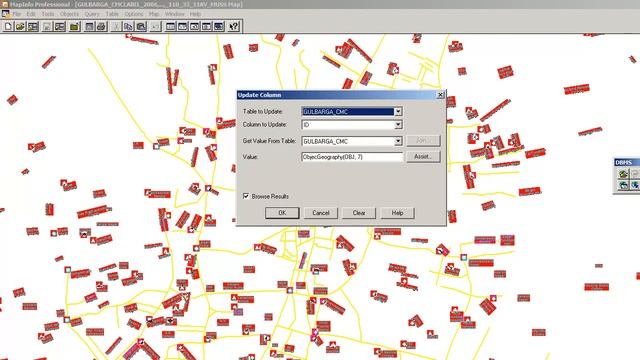This screenshot has height=360, width=640.
Task: Click the DBMS toolbar title
Action: [x=623, y=162]
